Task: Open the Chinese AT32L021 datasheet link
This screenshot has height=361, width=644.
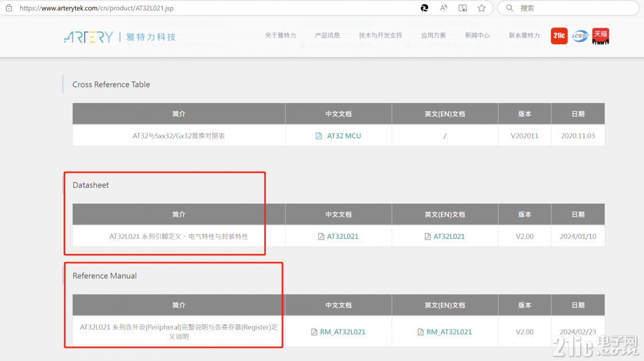Action: click(342, 236)
